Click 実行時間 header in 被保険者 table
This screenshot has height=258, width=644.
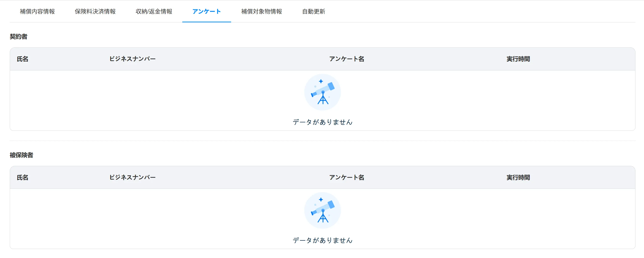pyautogui.click(x=518, y=178)
